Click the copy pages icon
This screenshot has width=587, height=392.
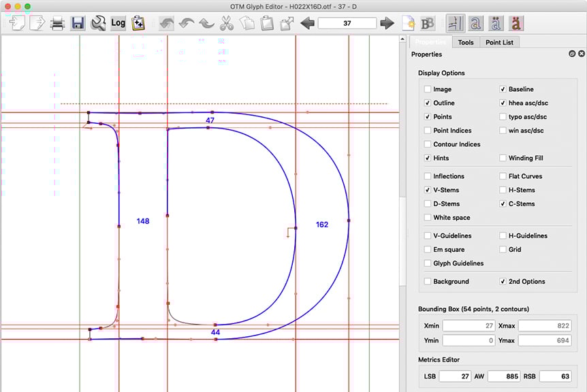(x=247, y=23)
